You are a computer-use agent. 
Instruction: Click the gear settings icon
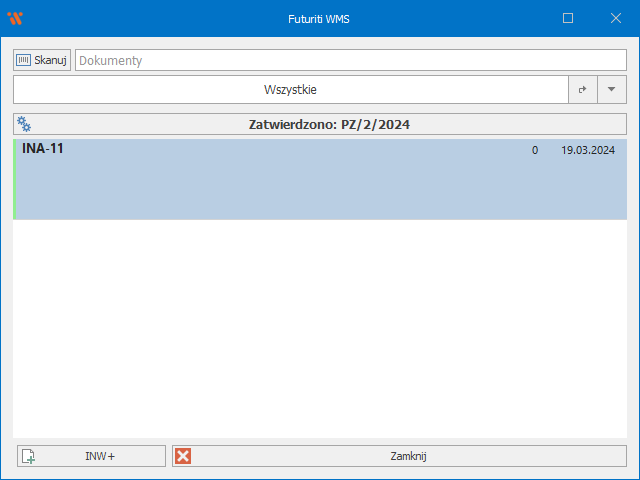[24, 125]
